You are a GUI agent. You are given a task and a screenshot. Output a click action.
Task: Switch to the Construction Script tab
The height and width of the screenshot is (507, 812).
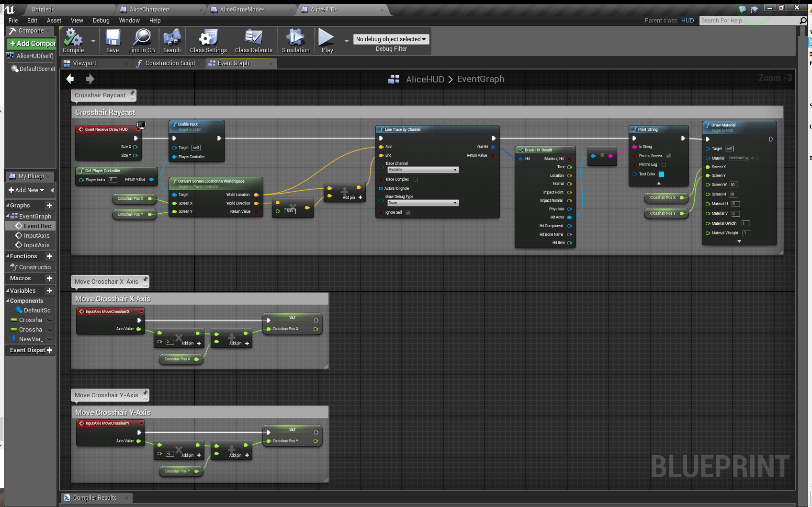[x=170, y=63]
